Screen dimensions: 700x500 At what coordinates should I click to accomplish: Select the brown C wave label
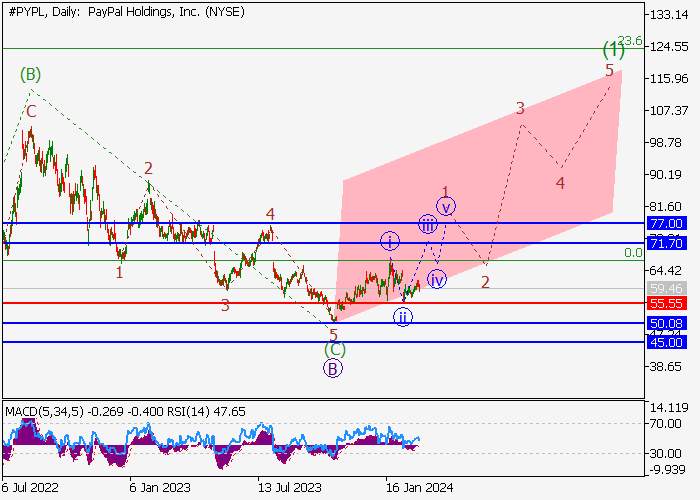31,112
